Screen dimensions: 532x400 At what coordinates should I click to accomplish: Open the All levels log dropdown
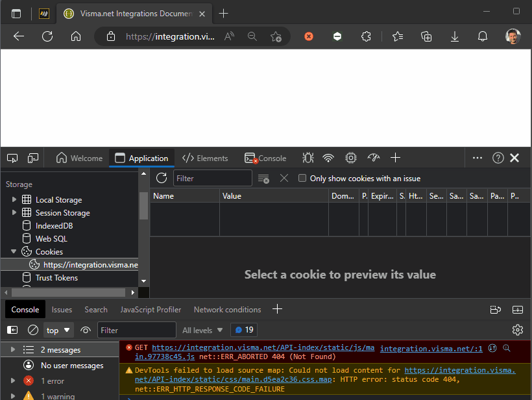[202, 330]
